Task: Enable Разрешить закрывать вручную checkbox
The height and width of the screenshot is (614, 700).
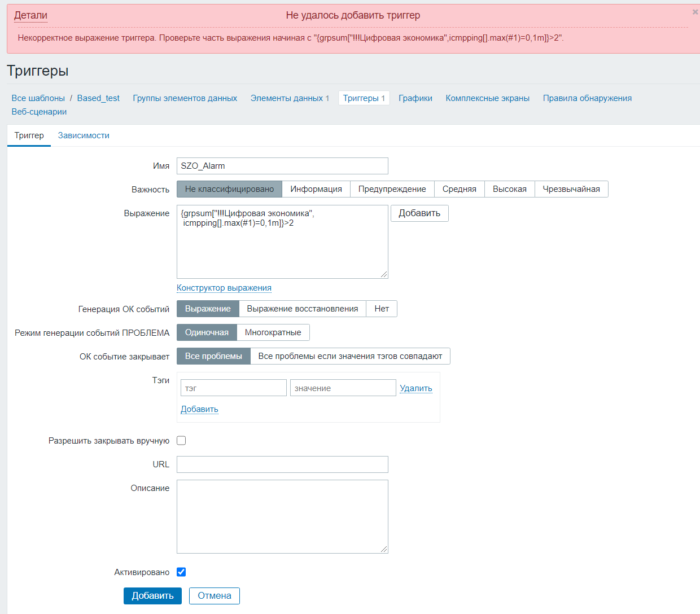Action: (181, 440)
